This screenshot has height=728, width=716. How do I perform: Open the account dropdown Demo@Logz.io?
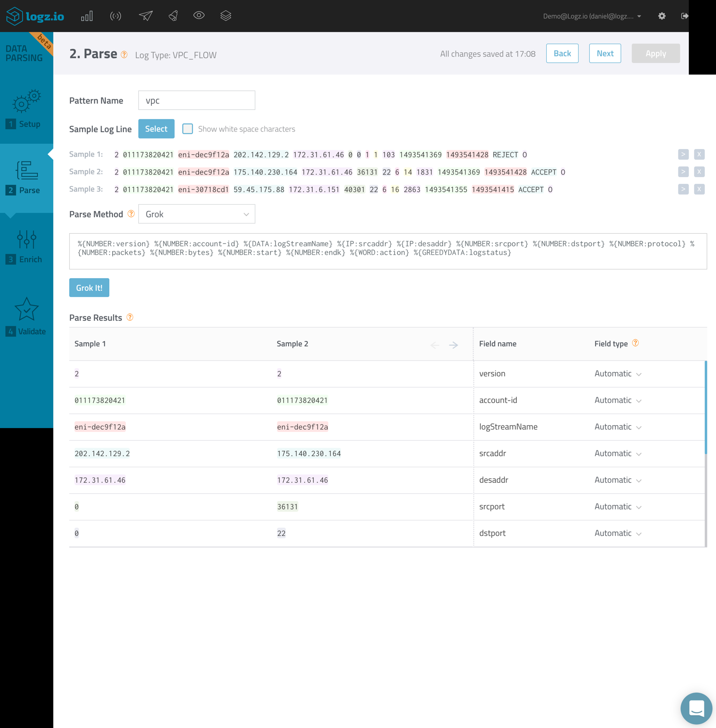tap(592, 16)
